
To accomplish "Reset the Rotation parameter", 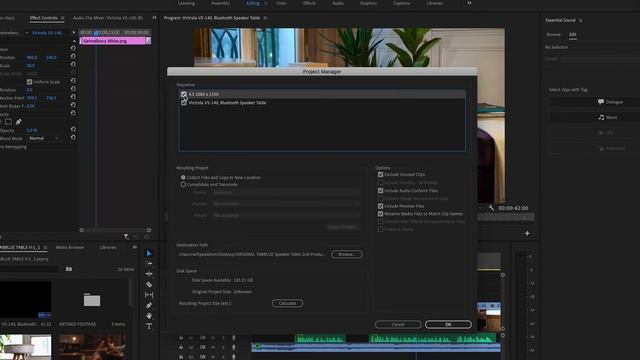I will pos(73,89).
